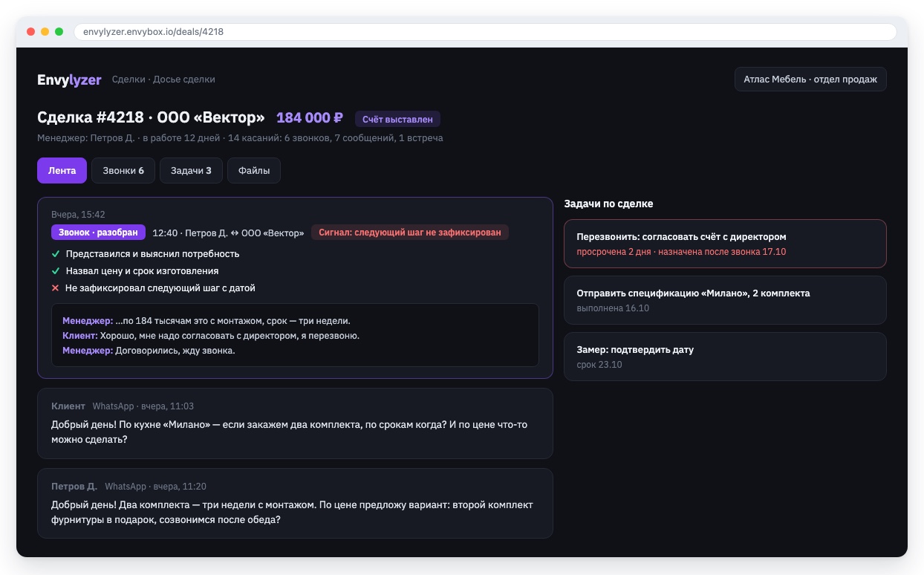Click transcript line about 184 тысячам с монтажом
924x575 pixels.
(x=206, y=321)
